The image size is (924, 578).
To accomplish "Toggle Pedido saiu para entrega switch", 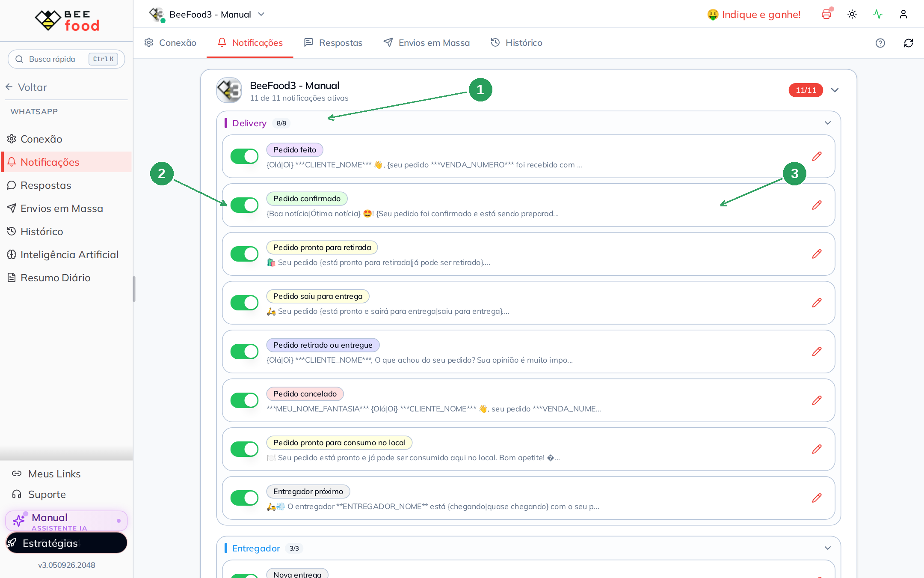I will coord(244,303).
